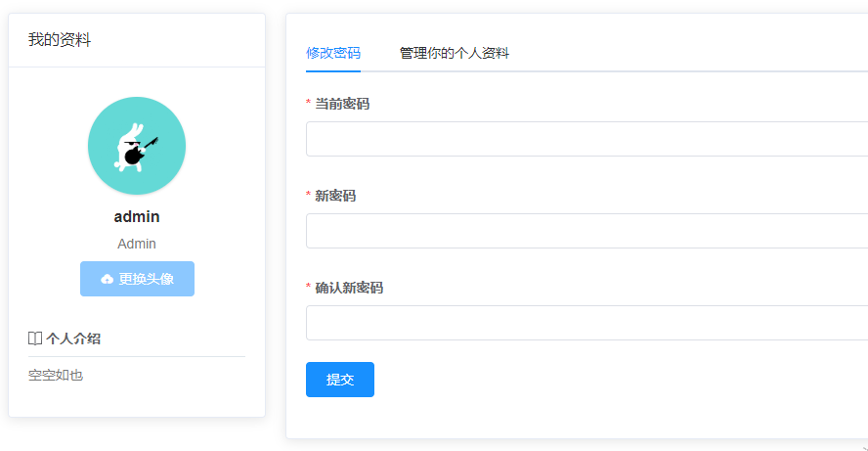Viewport: 868px width, 451px height.
Task: Click the red asterisk beside 当前密码
Action: tap(309, 104)
